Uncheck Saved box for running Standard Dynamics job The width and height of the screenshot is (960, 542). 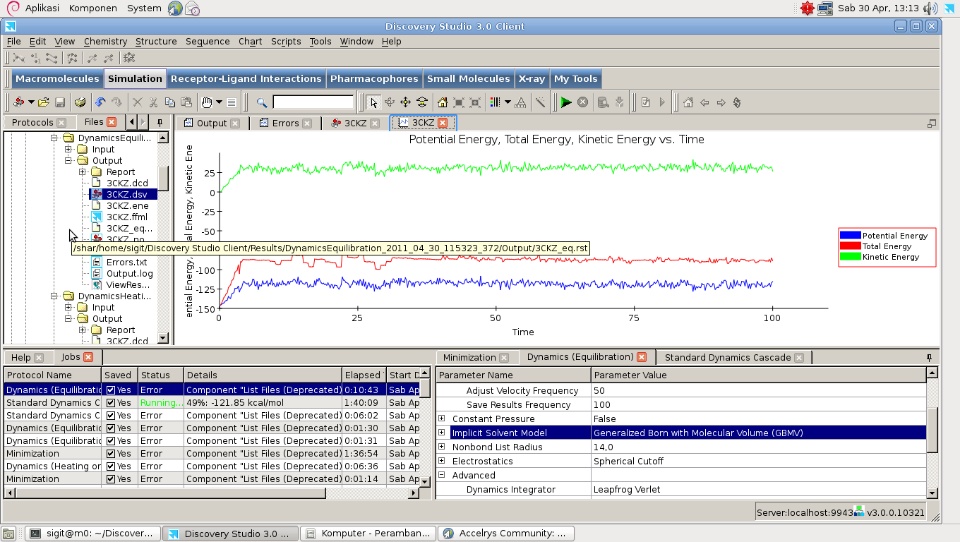click(112, 402)
